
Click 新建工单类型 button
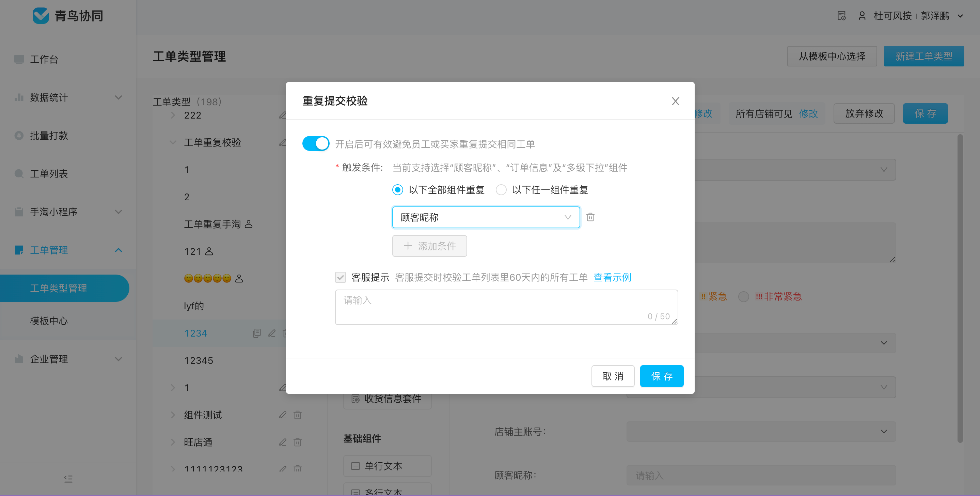924,56
